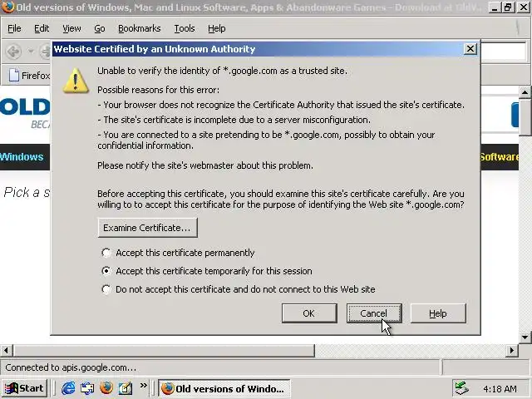Click the Software link on the webpage
The image size is (532, 399).
499,157
